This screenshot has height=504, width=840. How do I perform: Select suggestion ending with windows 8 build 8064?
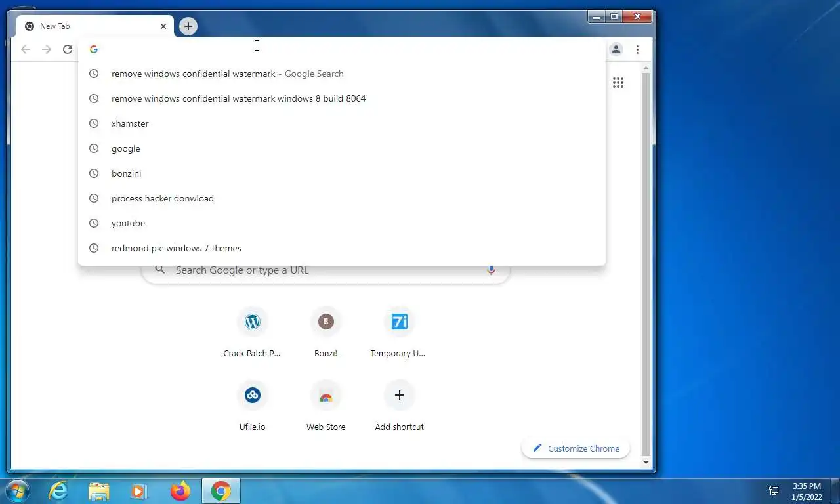click(x=342, y=98)
